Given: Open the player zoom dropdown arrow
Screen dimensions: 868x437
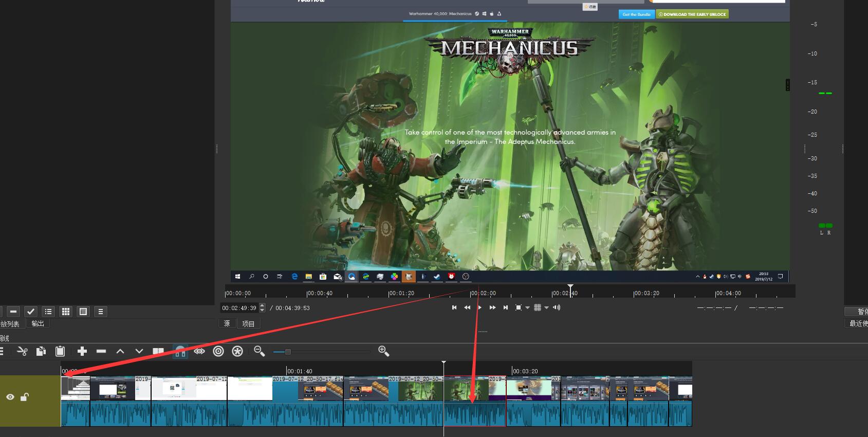Looking at the screenshot, I should 527,308.
